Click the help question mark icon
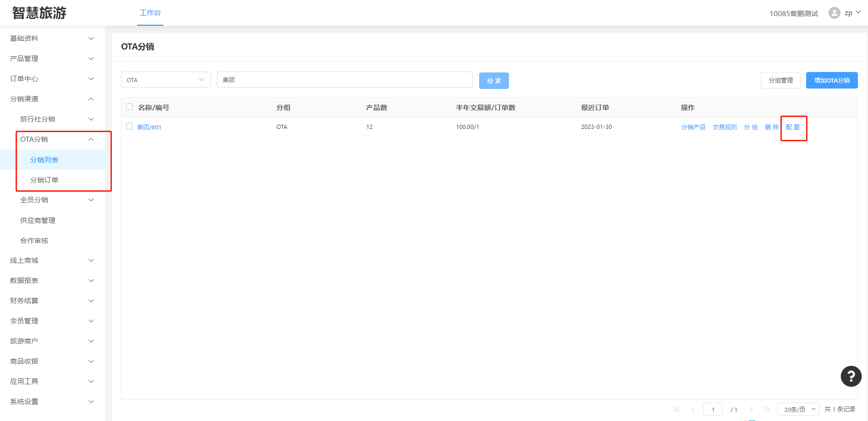This screenshot has width=868, height=421. coord(851,377)
